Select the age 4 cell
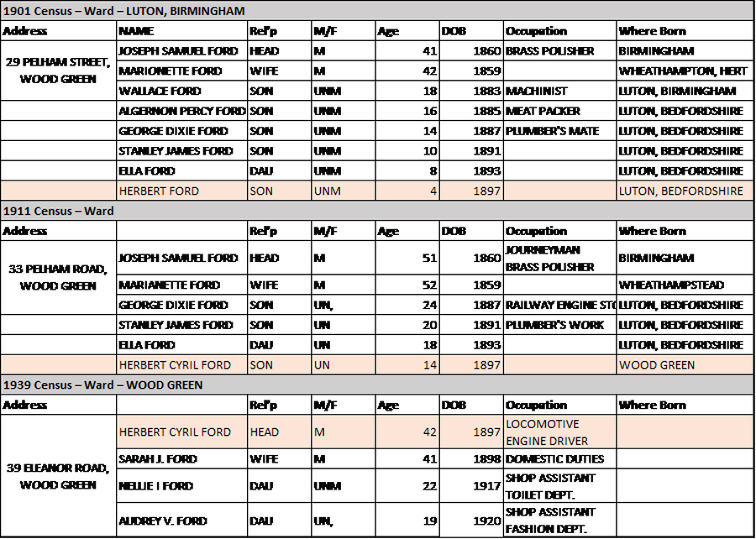This screenshot has width=756, height=539. (407, 191)
